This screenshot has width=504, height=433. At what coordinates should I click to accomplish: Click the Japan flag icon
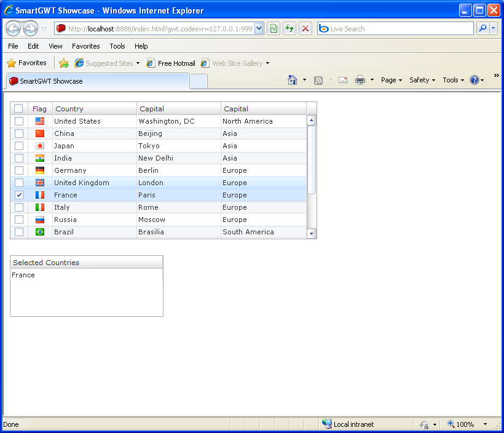click(x=40, y=146)
